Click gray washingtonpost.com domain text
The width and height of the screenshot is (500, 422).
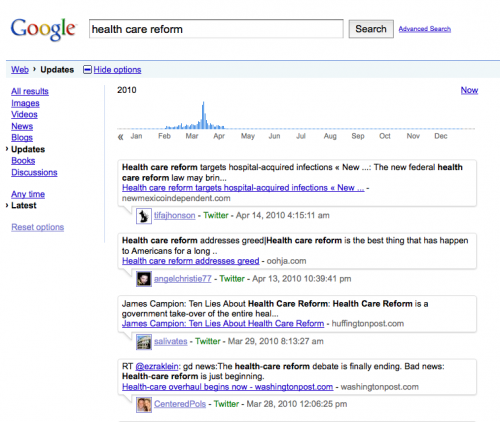[x=380, y=387]
